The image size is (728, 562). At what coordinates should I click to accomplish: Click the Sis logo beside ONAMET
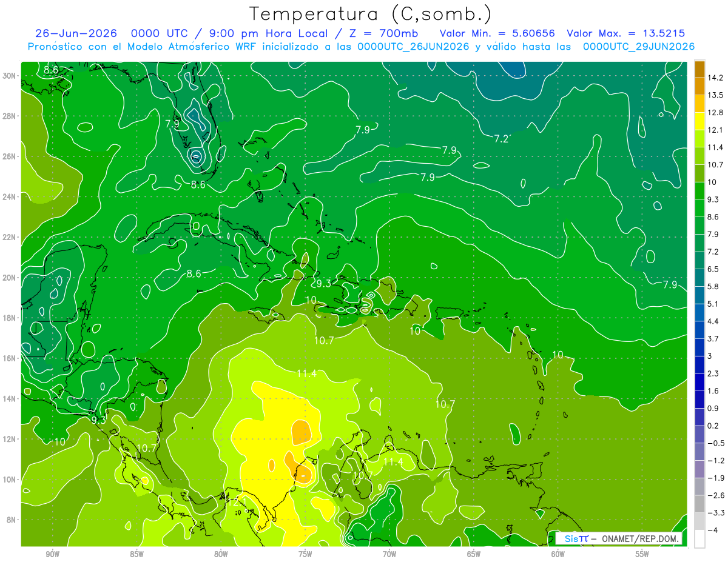pos(576,539)
